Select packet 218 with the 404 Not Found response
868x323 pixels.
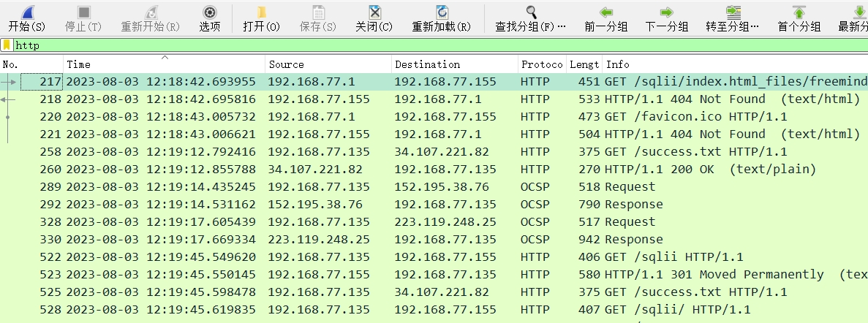coord(434,99)
